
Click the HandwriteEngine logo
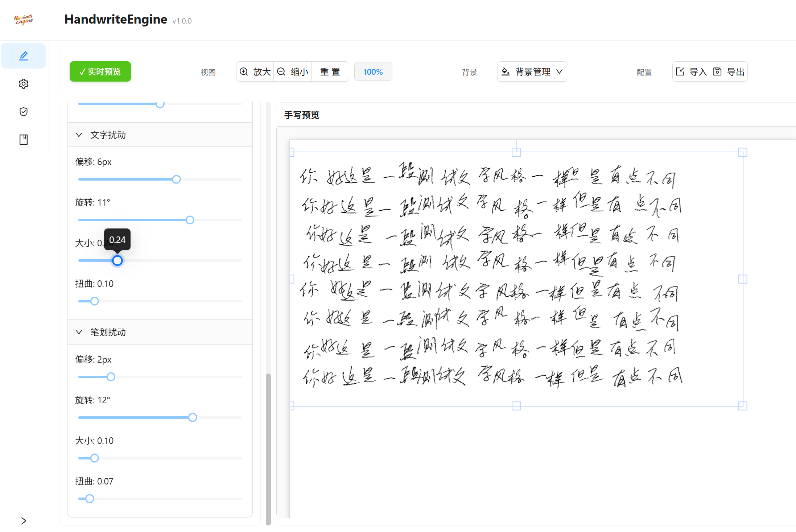(24, 20)
